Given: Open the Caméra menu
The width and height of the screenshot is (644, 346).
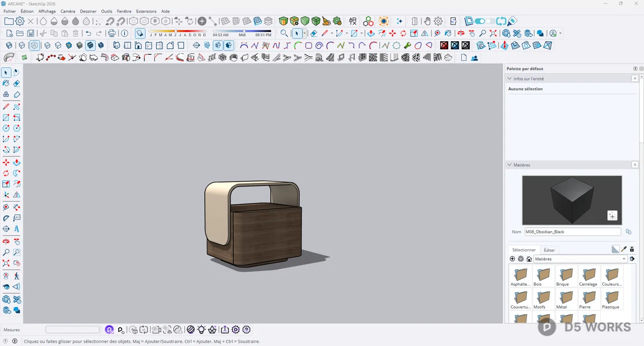Looking at the screenshot, I should [68, 11].
